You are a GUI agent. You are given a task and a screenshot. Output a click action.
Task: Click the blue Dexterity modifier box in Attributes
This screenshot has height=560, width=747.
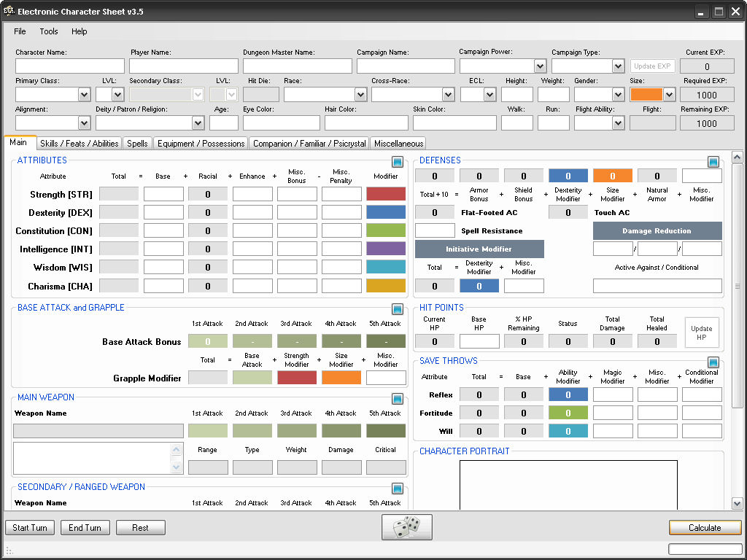pos(386,212)
